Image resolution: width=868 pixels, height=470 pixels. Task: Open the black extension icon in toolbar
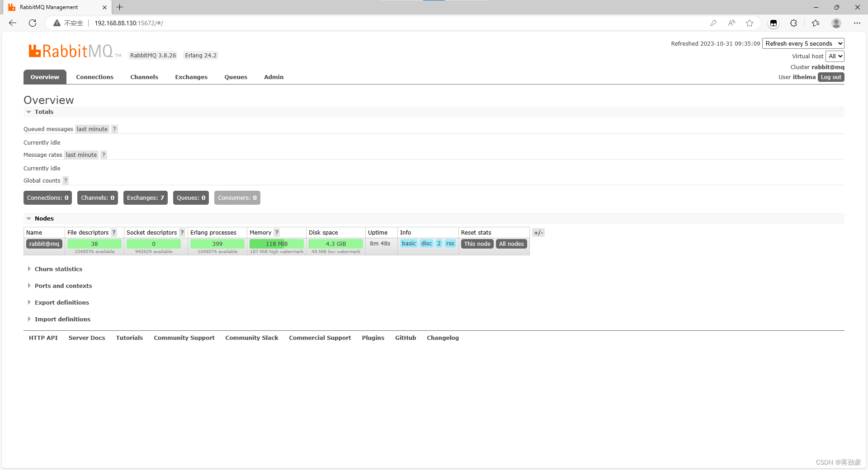pyautogui.click(x=774, y=23)
